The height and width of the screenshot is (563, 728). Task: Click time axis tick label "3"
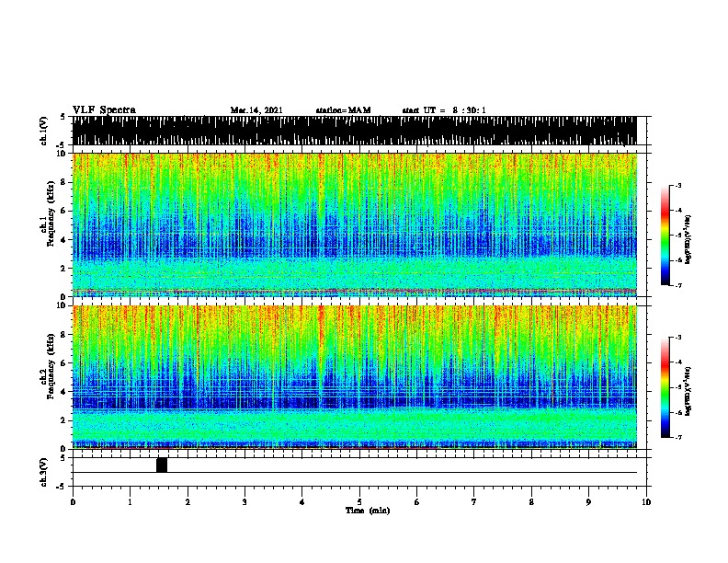click(x=245, y=502)
